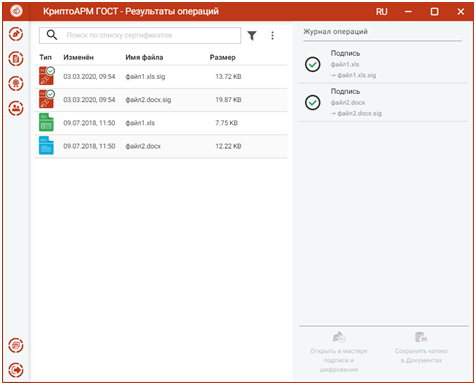Open the filter funnel icon
This screenshot has width=476, height=385.
tap(252, 35)
